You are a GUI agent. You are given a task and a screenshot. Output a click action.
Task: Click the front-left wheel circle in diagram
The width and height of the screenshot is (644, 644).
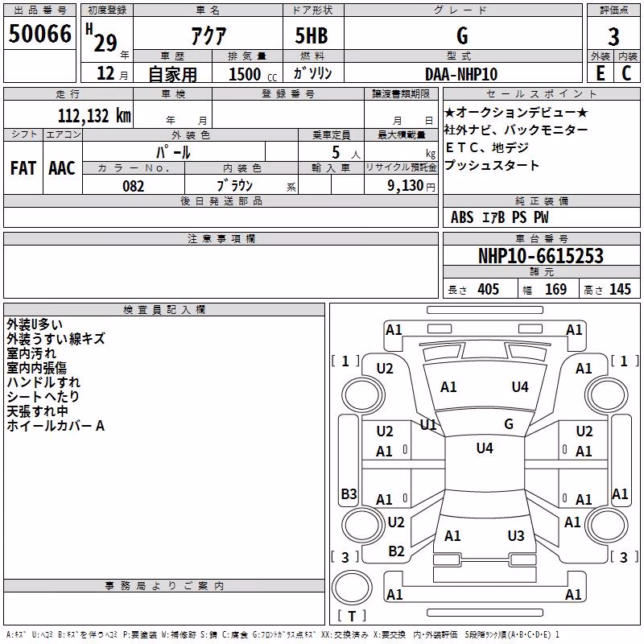(x=362, y=396)
